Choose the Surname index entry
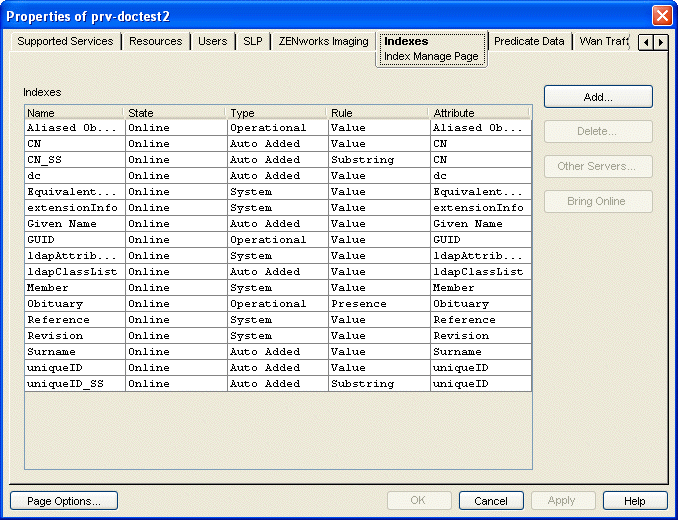The width and height of the screenshot is (678, 520). 74,352
